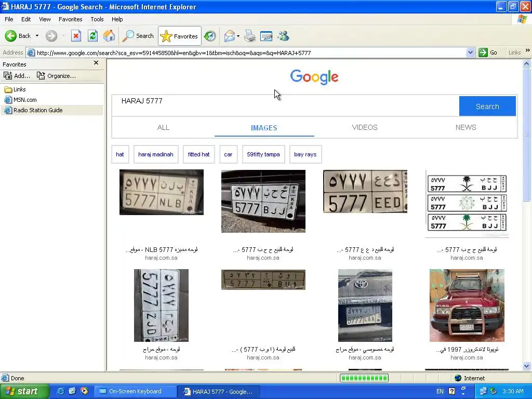The image size is (532, 399).
Task: Click the HARAJ 5777 Google taskbar button
Action: pos(219,392)
